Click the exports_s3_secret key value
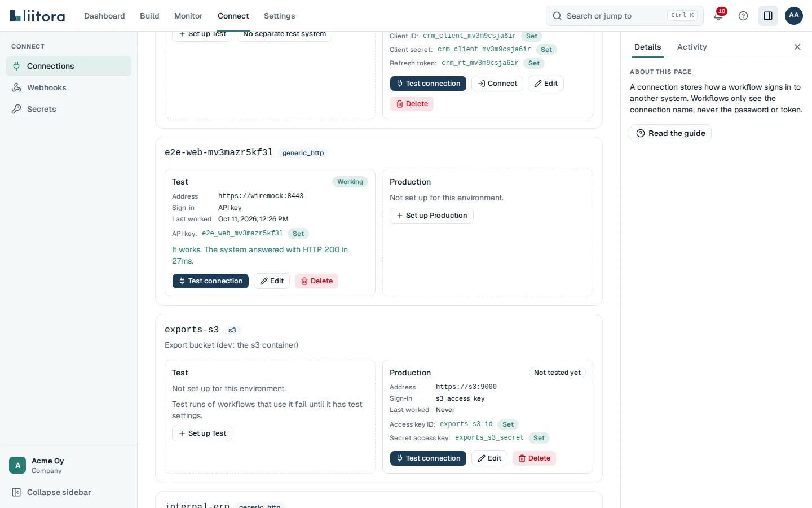 [x=489, y=437]
